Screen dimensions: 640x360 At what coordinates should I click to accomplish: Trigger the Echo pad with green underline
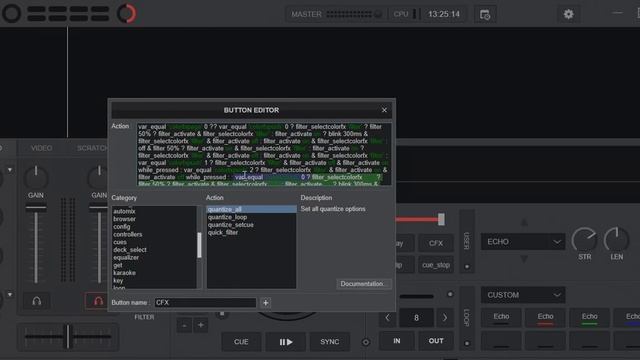tap(589, 318)
